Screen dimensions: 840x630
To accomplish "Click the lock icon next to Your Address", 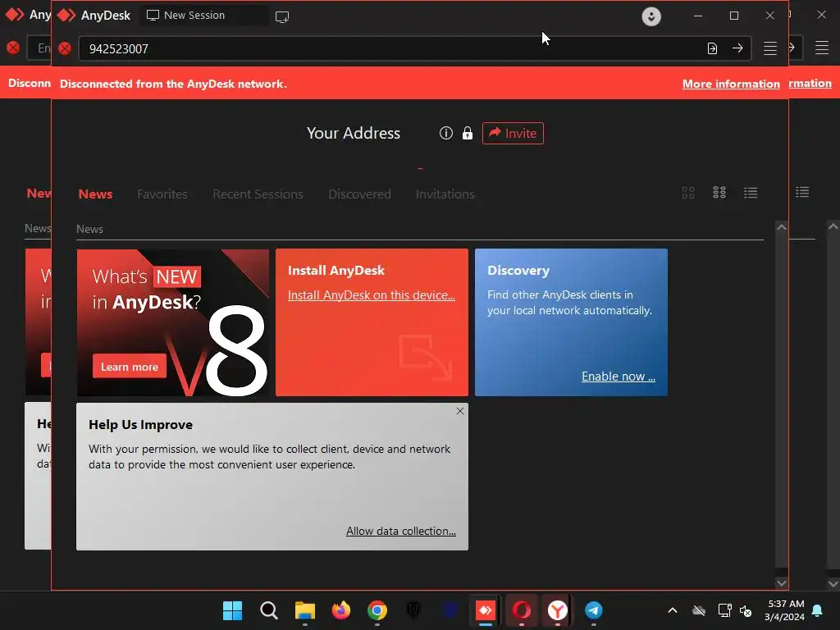I will pos(467,133).
